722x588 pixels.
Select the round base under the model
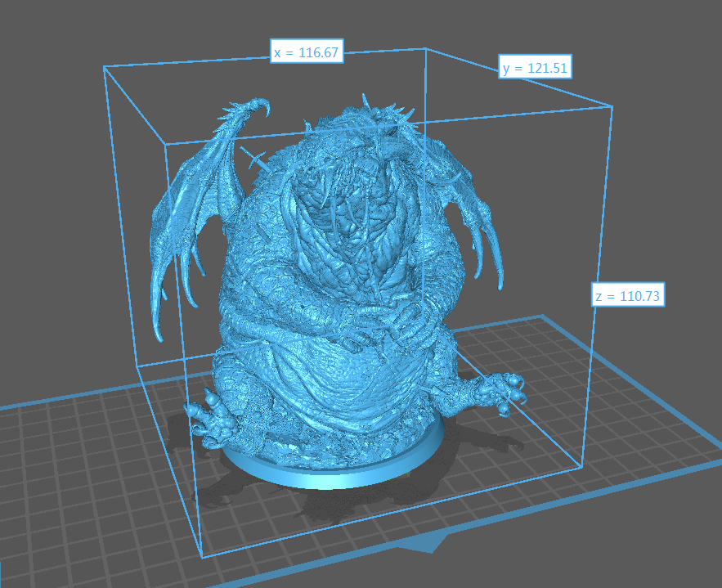pyautogui.click(x=335, y=470)
